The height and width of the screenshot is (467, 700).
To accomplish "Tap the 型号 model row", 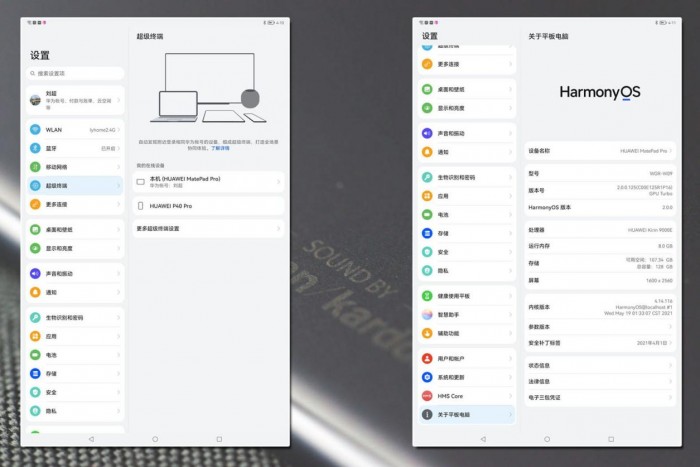I will point(600,173).
